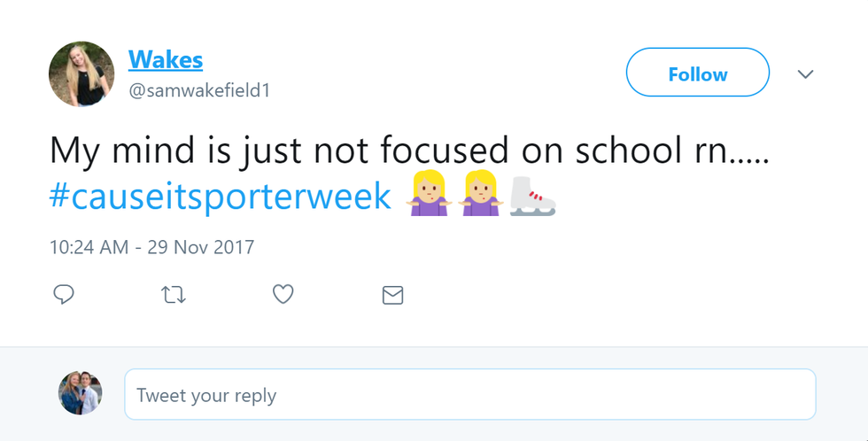Viewport: 868px width, 441px height.
Task: Expand the tweet options chevron menu
Action: pos(805,74)
